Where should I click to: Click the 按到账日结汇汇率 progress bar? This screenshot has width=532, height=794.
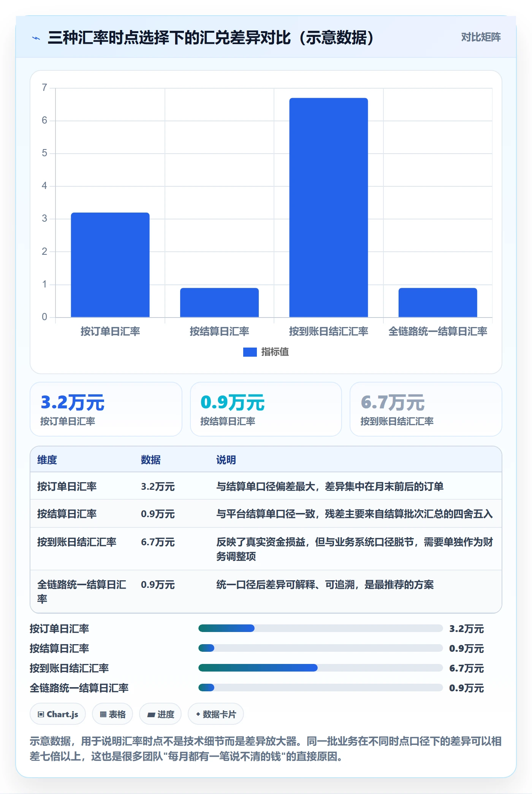320,668
